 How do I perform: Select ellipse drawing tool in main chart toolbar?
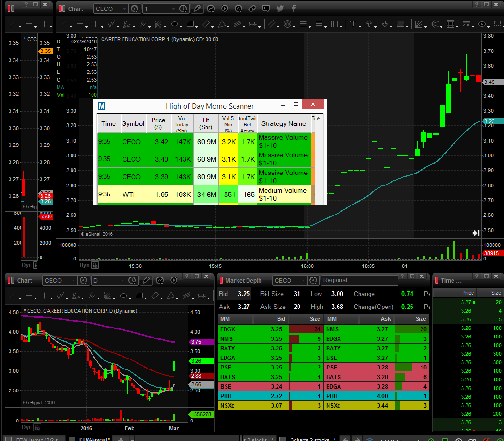tap(174, 24)
